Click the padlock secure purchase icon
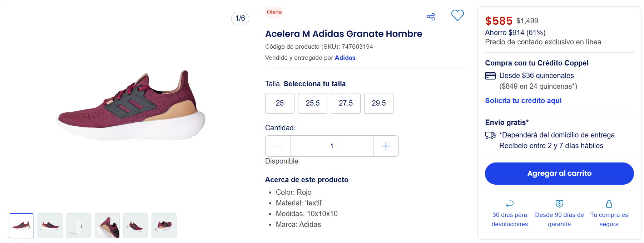Image resolution: width=644 pixels, height=243 pixels. [x=609, y=204]
